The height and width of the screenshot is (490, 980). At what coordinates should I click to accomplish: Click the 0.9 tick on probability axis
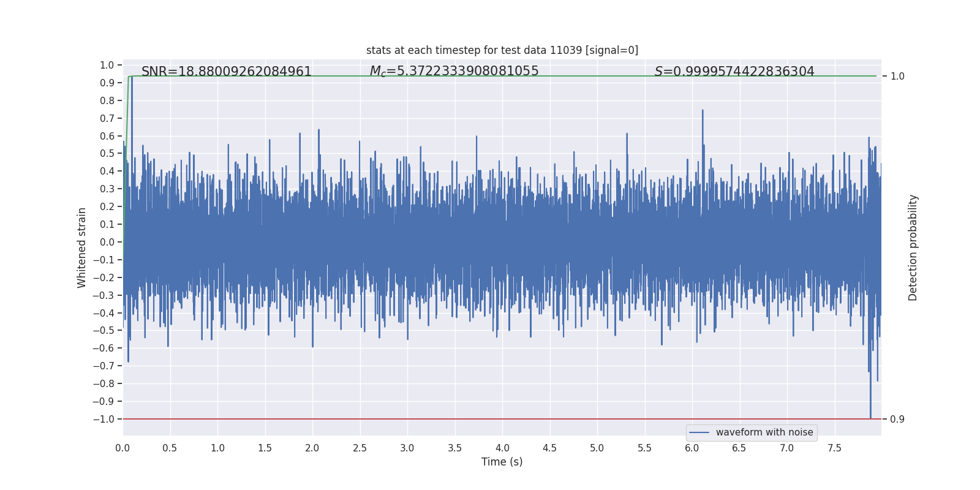897,419
